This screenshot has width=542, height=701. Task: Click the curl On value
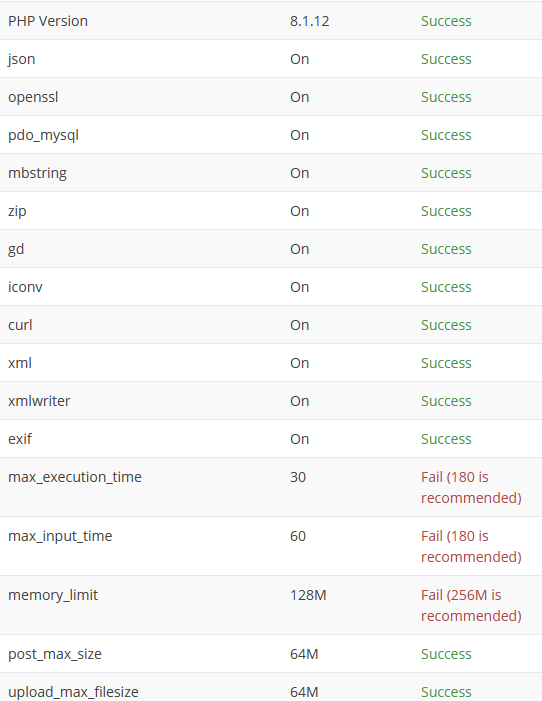[x=299, y=325]
